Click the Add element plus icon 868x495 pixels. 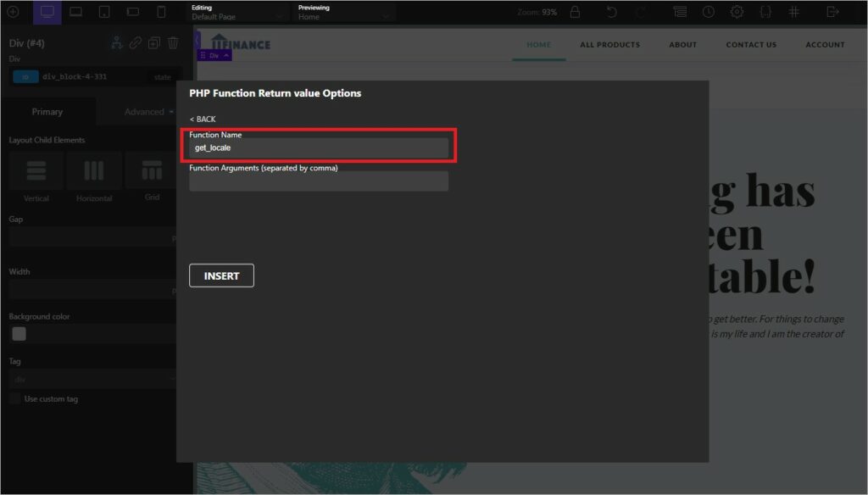point(12,12)
